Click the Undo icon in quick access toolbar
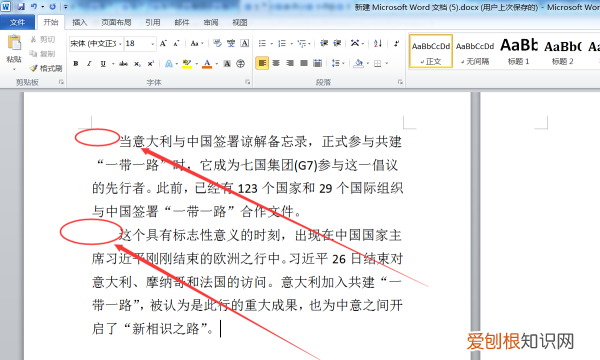Screen dimensions: 600x360 click(34, 7)
